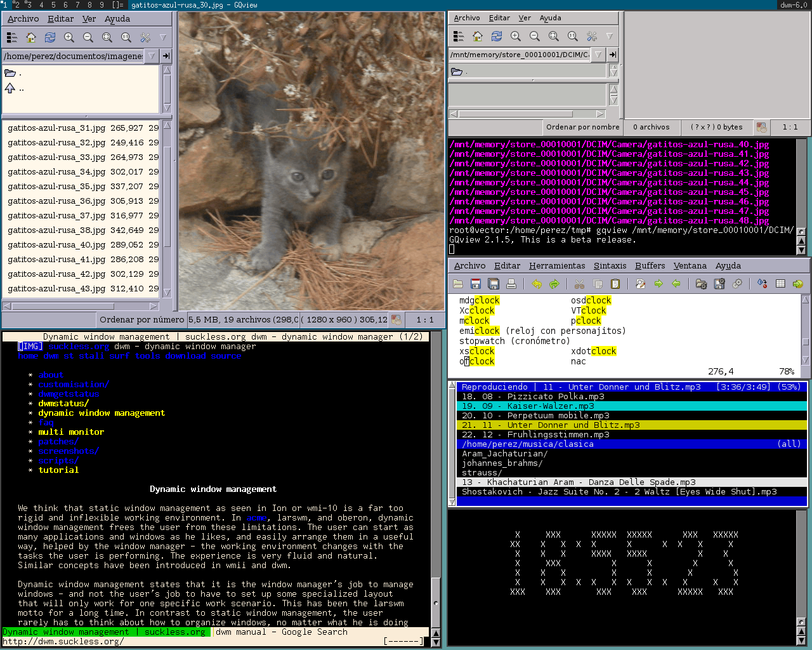Viewport: 812px width, 650px height.
Task: Save current file in Vim toolbar
Action: point(476,284)
